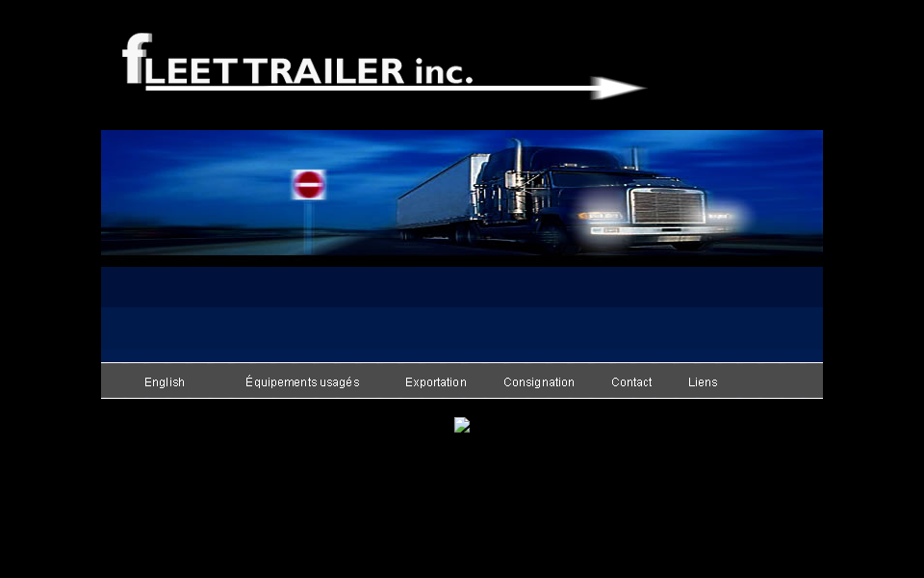Screen dimensions: 924x578
Task: Select Exportation in the navigation bar
Action: (435, 381)
